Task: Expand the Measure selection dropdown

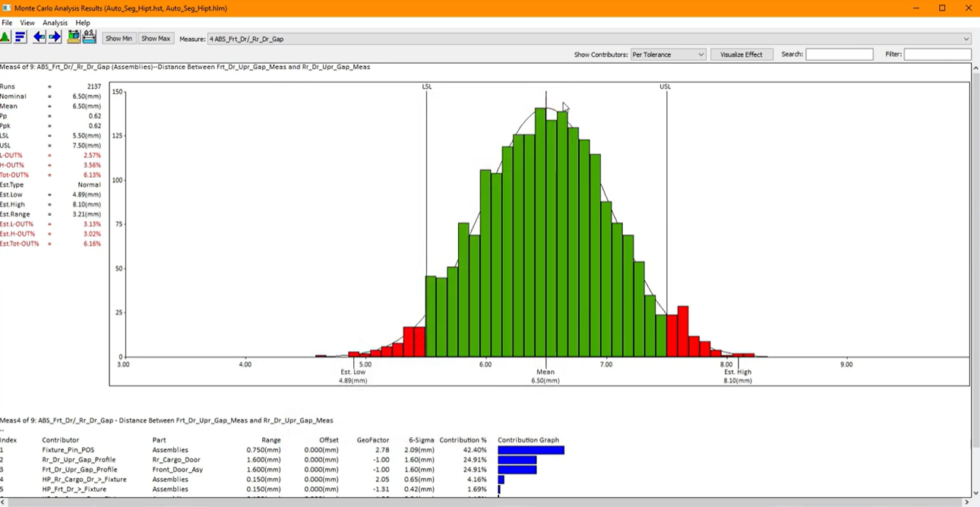Action: click(966, 39)
